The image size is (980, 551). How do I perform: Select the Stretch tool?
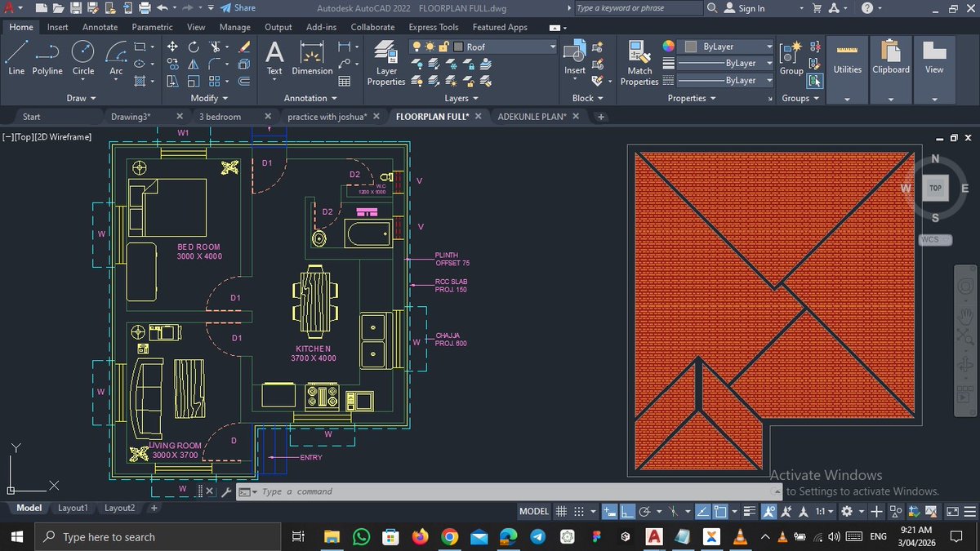pos(172,81)
